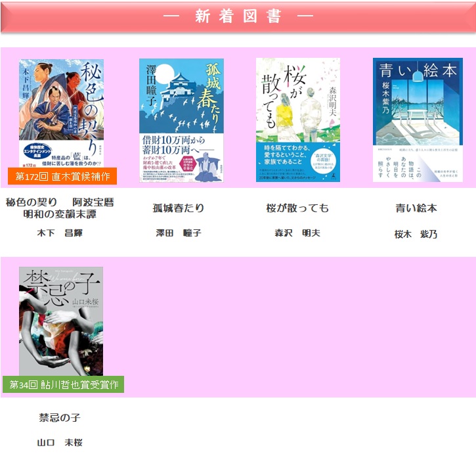This screenshot has height=454, width=476.
Task: Open the 桜が散っても book cover image
Action: [x=298, y=120]
